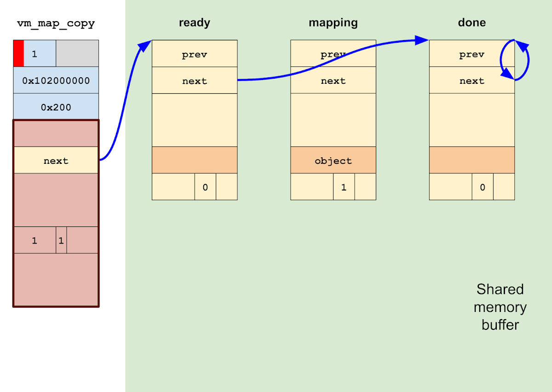
Task: Click the vm_map_copy title label
Action: point(55,23)
